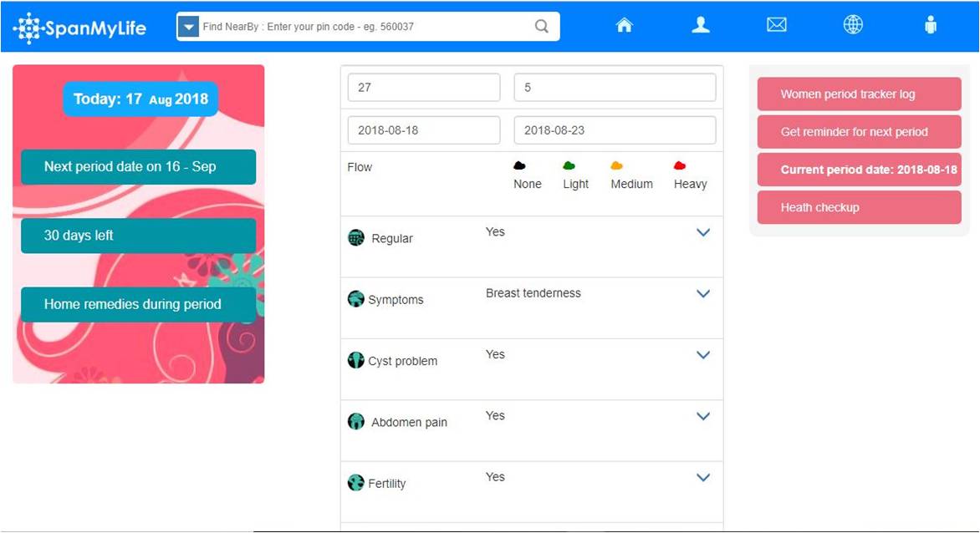Expand the Abdomen pain dropdown chevron
Viewport: 980px width, 533px height.
(703, 416)
